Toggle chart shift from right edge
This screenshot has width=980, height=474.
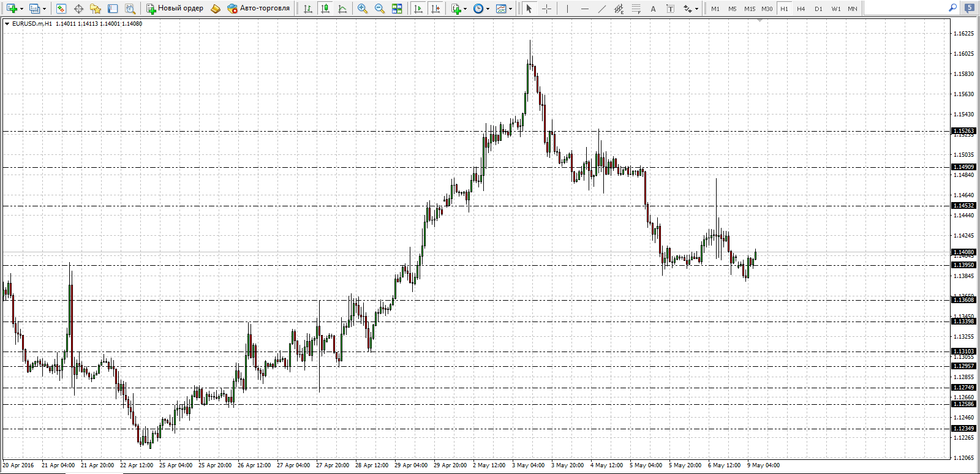435,9
